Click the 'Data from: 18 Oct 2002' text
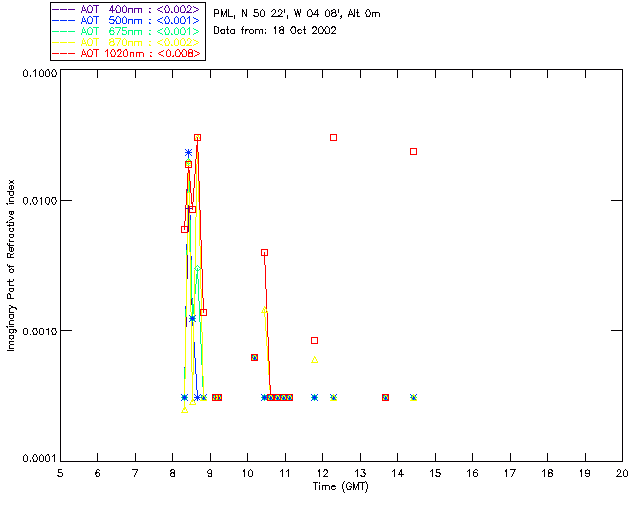The height and width of the screenshot is (512, 640). pyautogui.click(x=275, y=31)
